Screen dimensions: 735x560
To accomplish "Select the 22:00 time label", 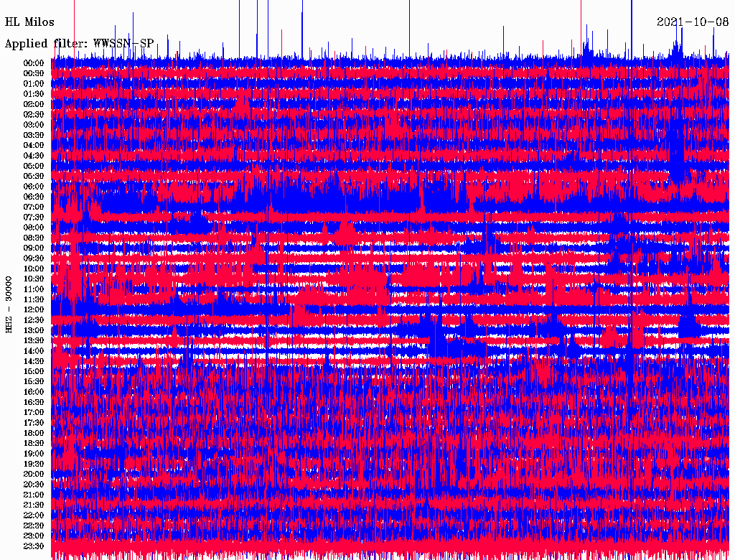I will click(34, 515).
